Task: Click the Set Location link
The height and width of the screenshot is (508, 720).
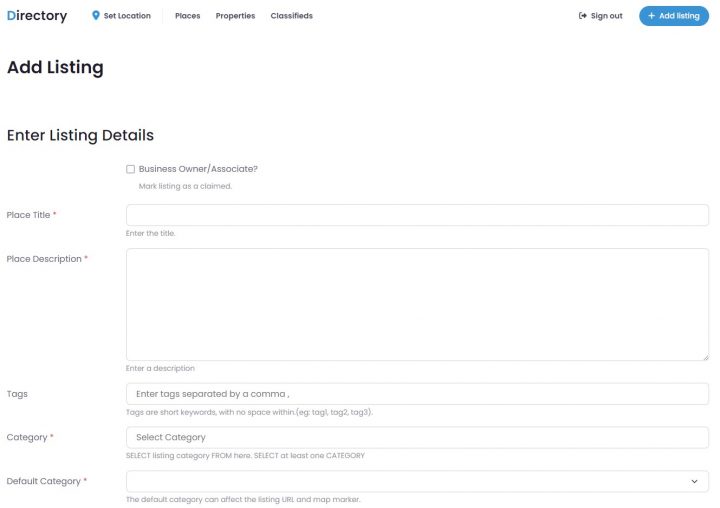Action: click(x=127, y=16)
